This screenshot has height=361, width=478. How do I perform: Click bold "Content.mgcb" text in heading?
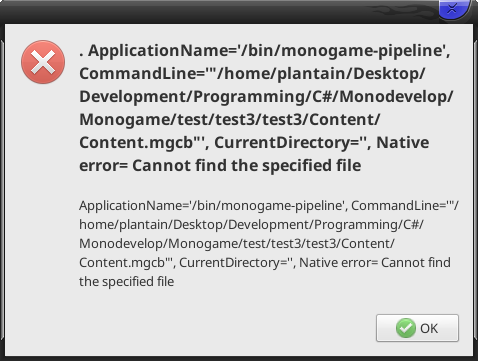click(x=136, y=143)
